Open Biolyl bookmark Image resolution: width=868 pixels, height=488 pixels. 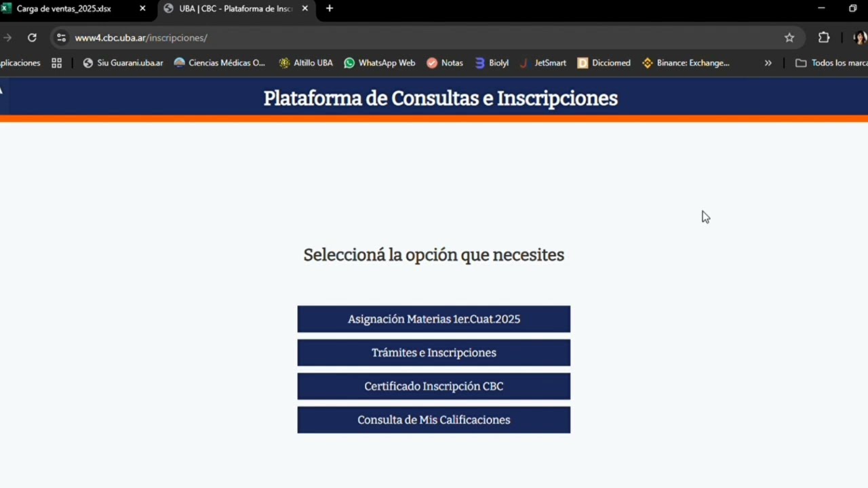point(492,63)
